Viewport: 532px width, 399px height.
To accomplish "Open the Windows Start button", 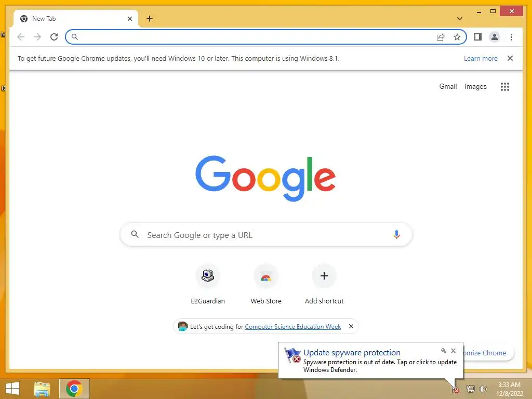I will click(12, 389).
